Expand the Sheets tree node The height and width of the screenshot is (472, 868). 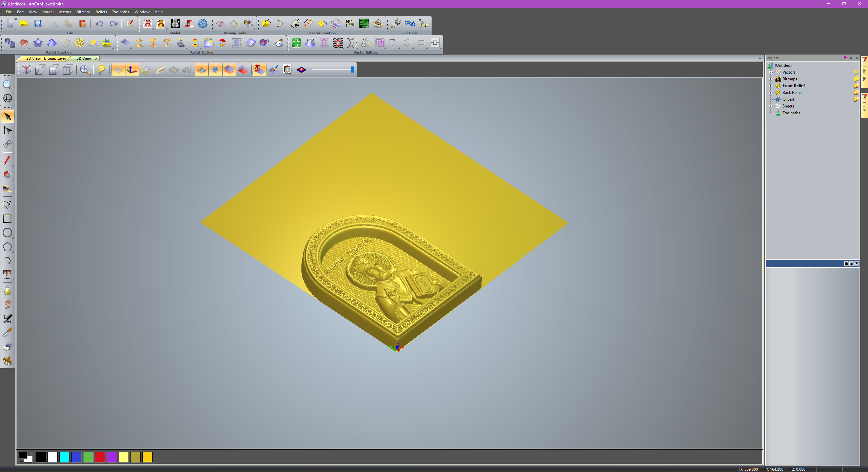point(770,106)
